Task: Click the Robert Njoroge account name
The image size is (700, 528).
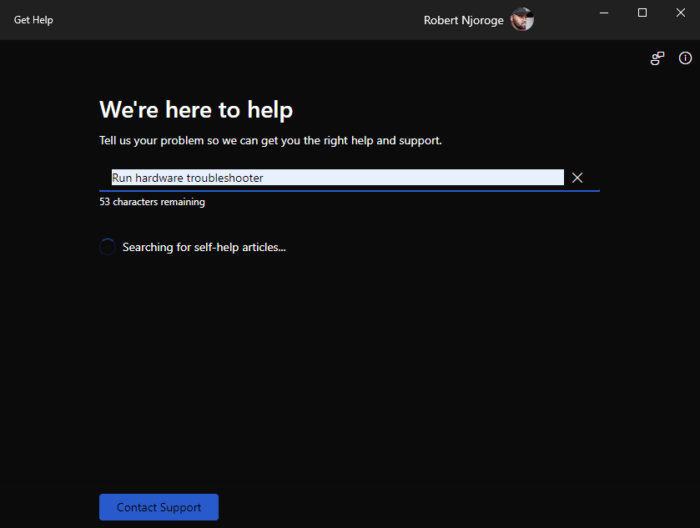Action: pyautogui.click(x=463, y=21)
